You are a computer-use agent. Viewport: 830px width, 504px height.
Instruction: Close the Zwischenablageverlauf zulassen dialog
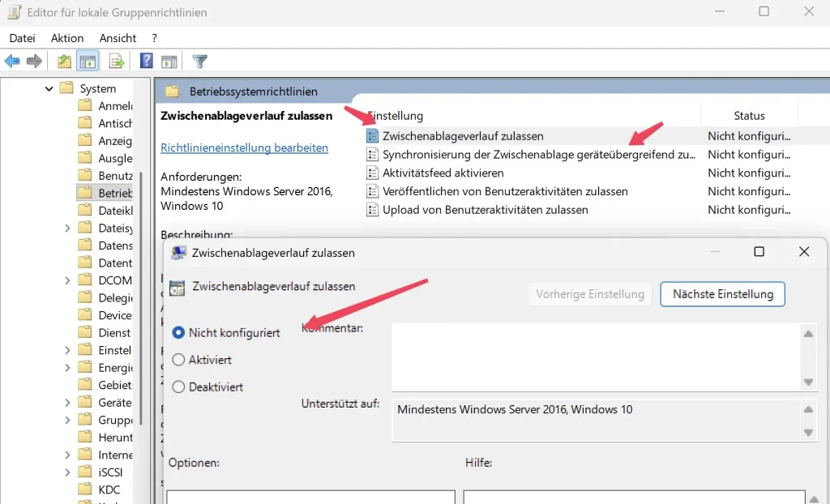point(803,251)
